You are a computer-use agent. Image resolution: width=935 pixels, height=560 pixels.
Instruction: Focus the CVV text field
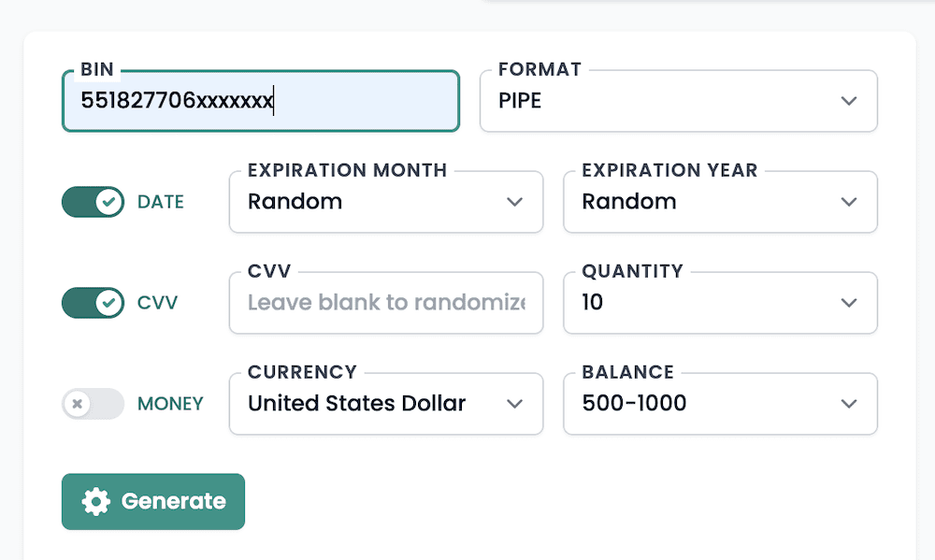(385, 303)
